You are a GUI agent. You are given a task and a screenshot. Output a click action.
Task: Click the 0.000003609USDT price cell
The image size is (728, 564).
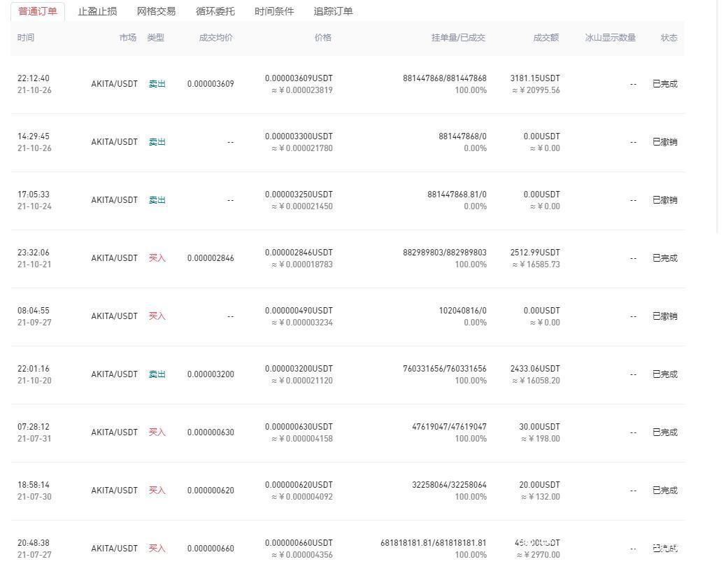coord(299,78)
